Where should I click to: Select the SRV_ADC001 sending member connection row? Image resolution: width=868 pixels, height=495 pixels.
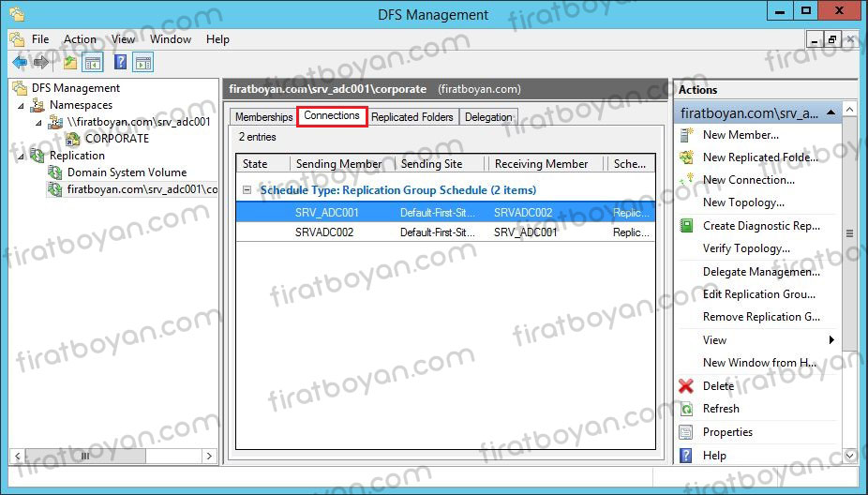tap(445, 213)
